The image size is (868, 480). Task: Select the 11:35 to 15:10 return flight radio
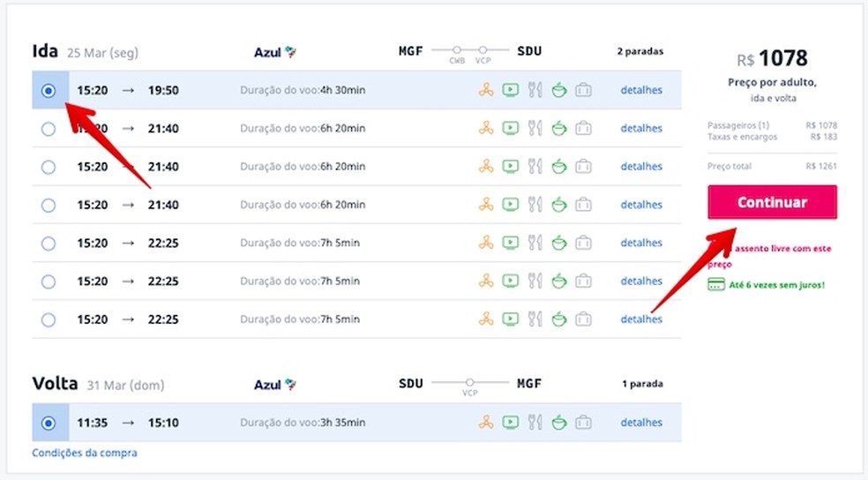pos(49,423)
